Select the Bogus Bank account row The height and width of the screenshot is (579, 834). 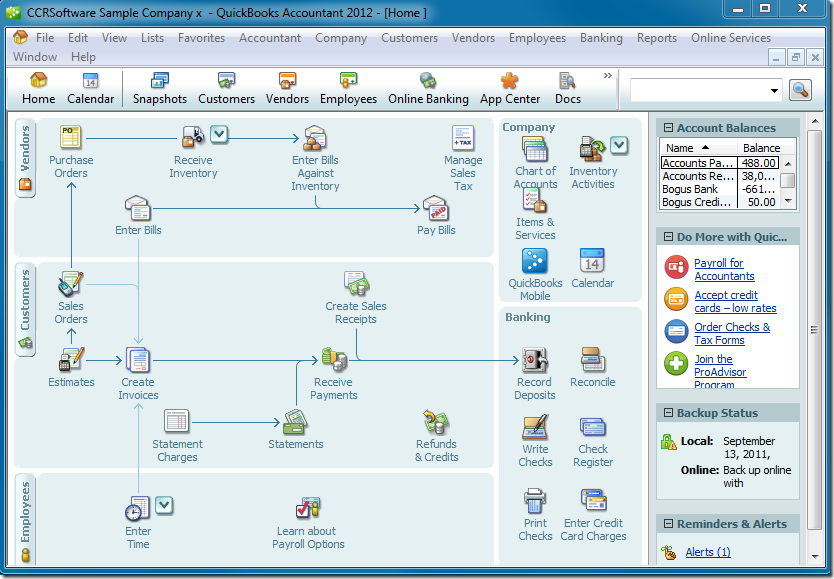click(720, 189)
